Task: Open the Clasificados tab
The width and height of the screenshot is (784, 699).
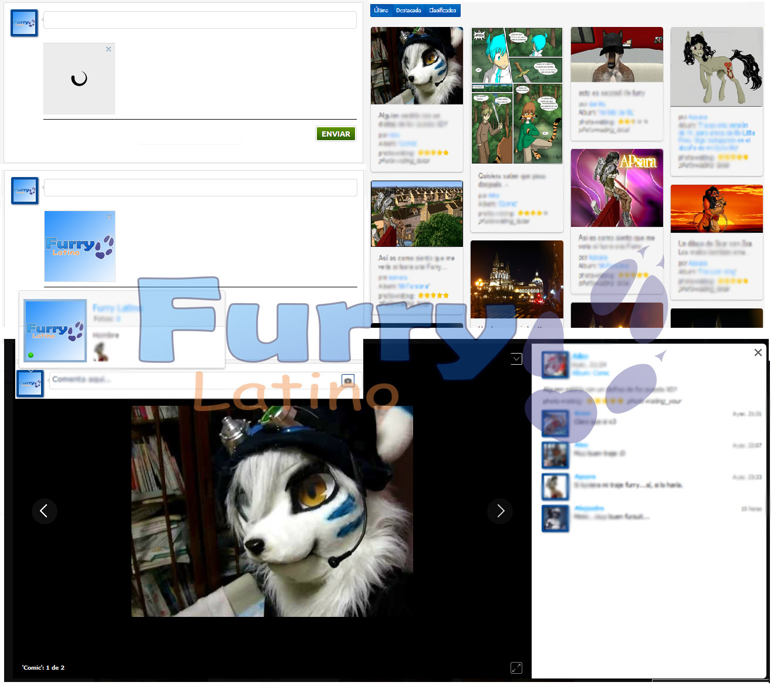Action: (442, 10)
